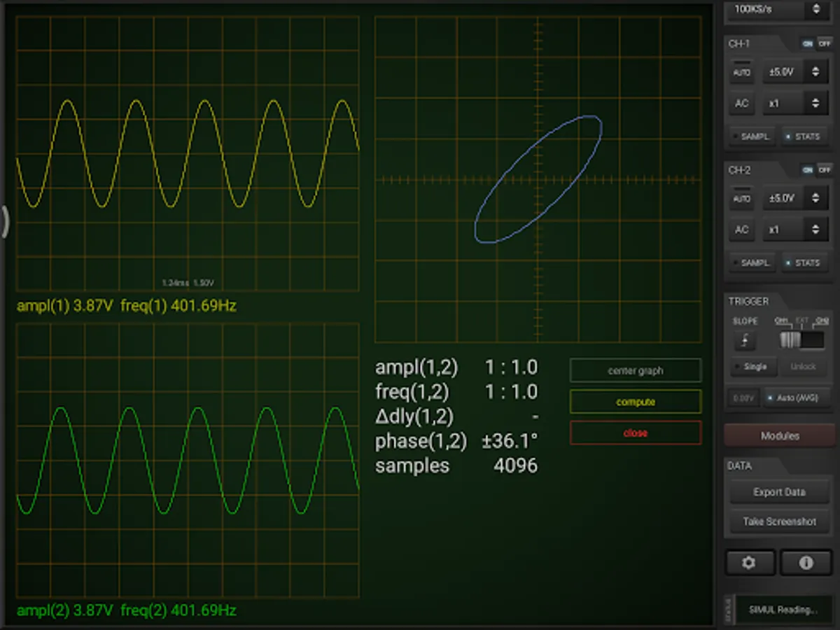Click the left-edge panel handle
Screen dimensions: 840x630
coord(4,221)
